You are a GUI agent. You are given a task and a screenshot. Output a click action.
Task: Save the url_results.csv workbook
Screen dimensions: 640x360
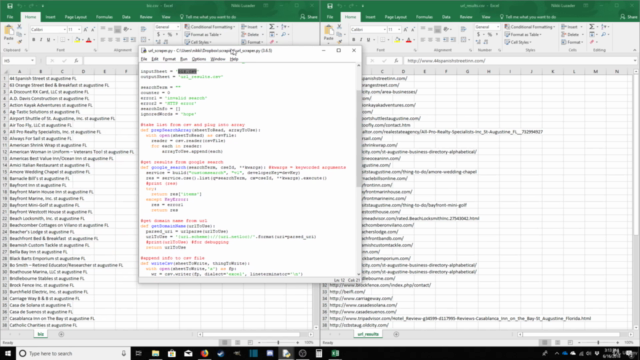tap(329, 6)
